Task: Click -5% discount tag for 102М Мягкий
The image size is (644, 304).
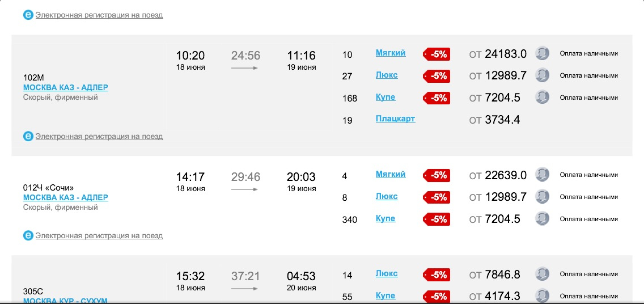Action: click(437, 54)
